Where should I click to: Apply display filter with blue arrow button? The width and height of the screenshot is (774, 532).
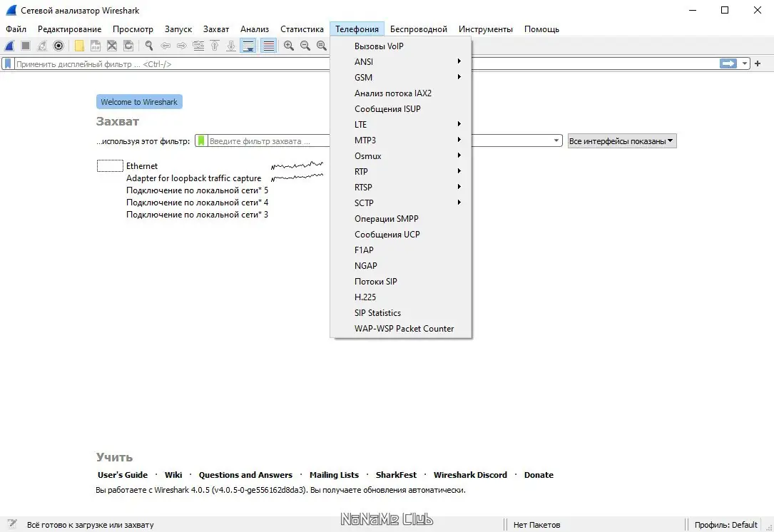point(728,63)
